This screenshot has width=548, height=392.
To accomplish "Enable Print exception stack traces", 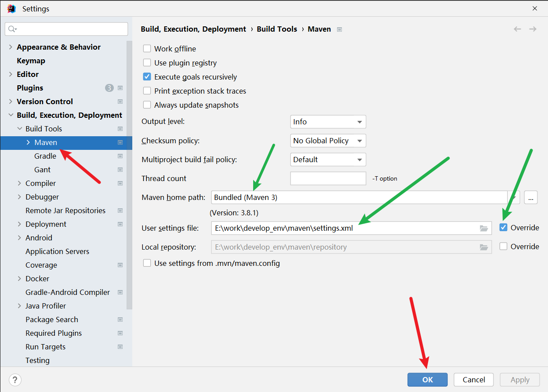I will [147, 91].
